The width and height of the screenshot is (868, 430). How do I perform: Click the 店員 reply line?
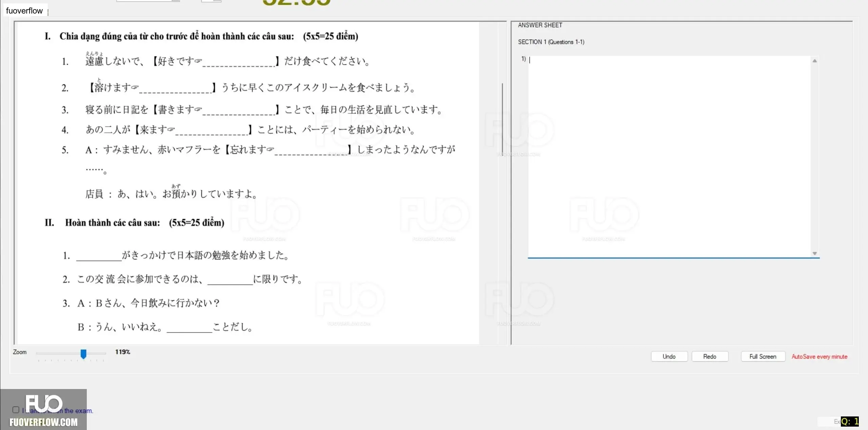[x=171, y=193]
